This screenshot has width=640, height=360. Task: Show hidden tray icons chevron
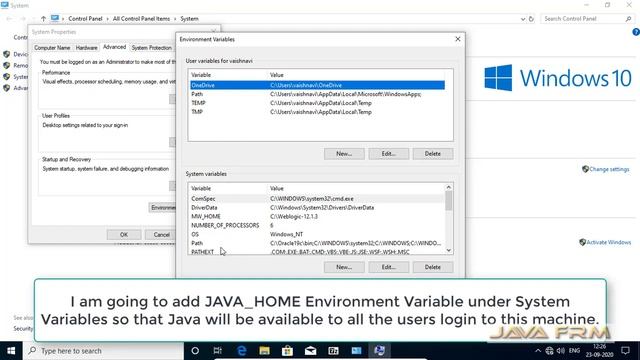point(538,351)
